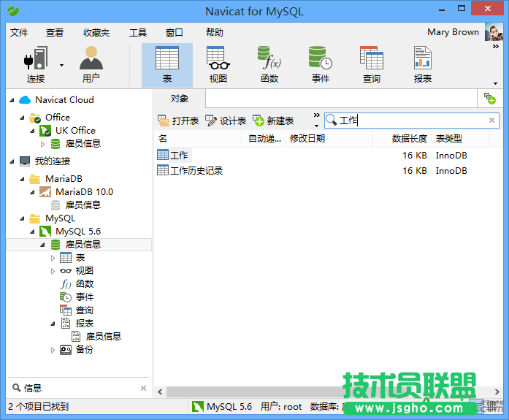Open the 用户 user manager
The image size is (509, 420).
coord(91,65)
